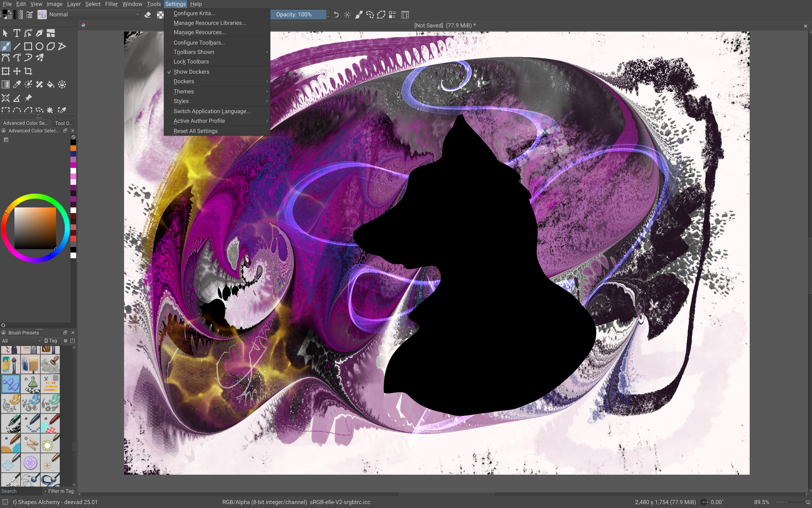Toggle lock on Brush Presets docker
Viewport: 812px width, 508px height.
[x=3, y=333]
